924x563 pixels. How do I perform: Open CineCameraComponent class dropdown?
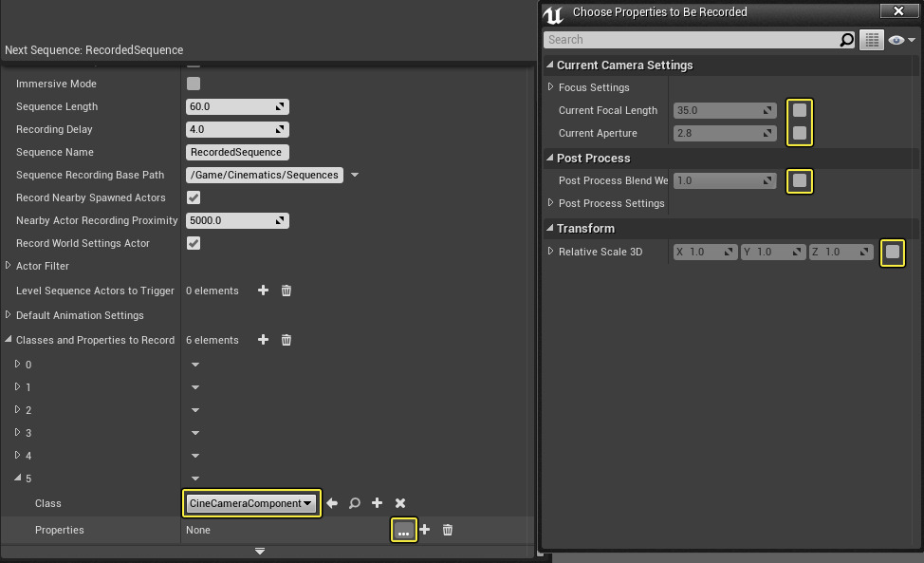[251, 503]
